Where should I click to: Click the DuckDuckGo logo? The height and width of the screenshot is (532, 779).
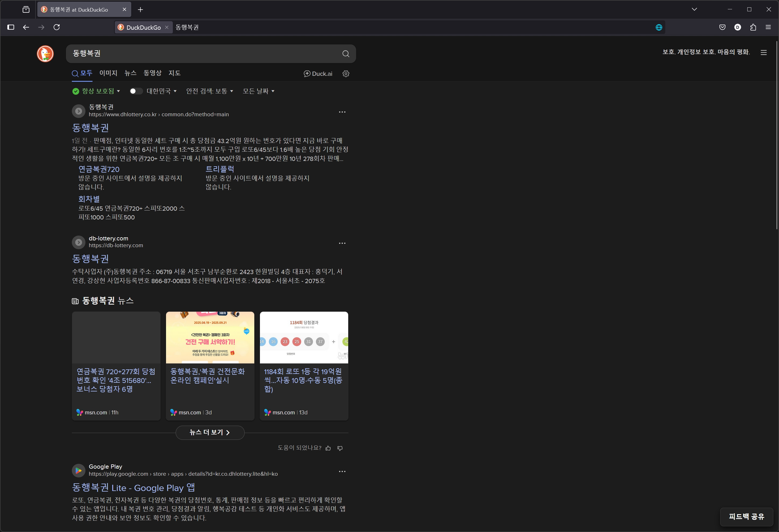coord(45,54)
